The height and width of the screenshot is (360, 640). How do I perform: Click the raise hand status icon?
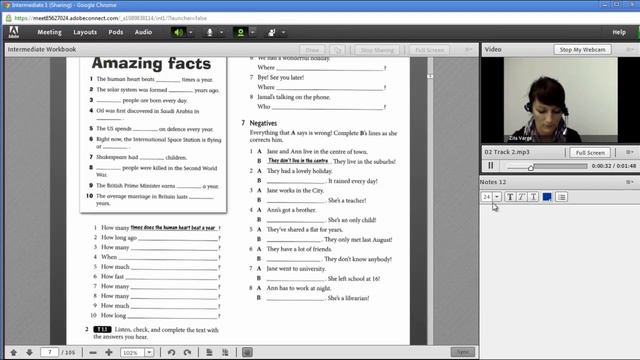click(x=272, y=32)
